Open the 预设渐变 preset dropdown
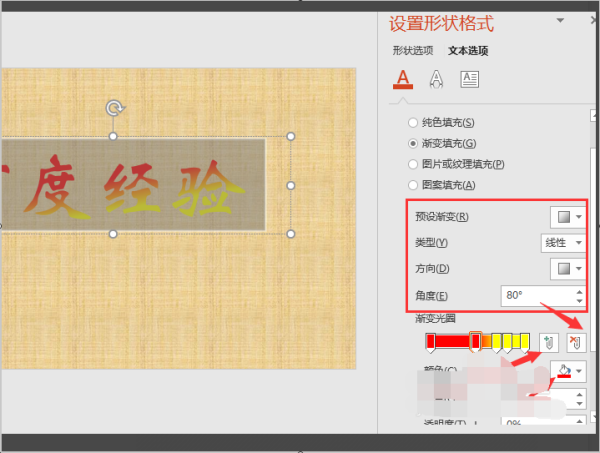Screen dimensions: 600x453 coord(568,217)
